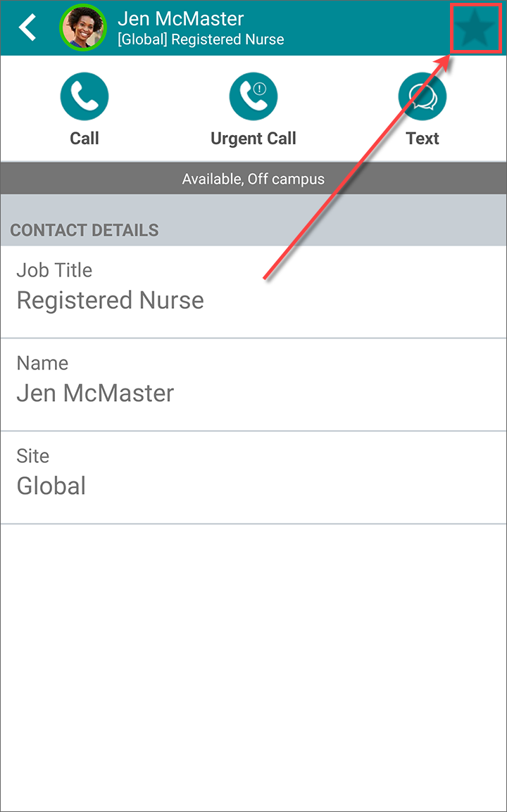Tap the phone Call icon
The image size is (507, 812).
pyautogui.click(x=84, y=96)
